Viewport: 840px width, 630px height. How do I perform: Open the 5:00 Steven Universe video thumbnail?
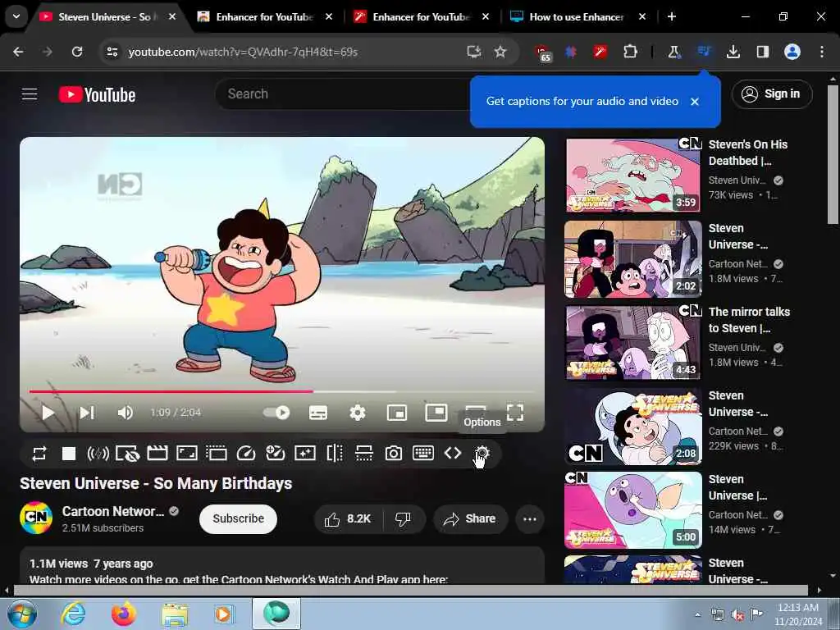(x=633, y=510)
